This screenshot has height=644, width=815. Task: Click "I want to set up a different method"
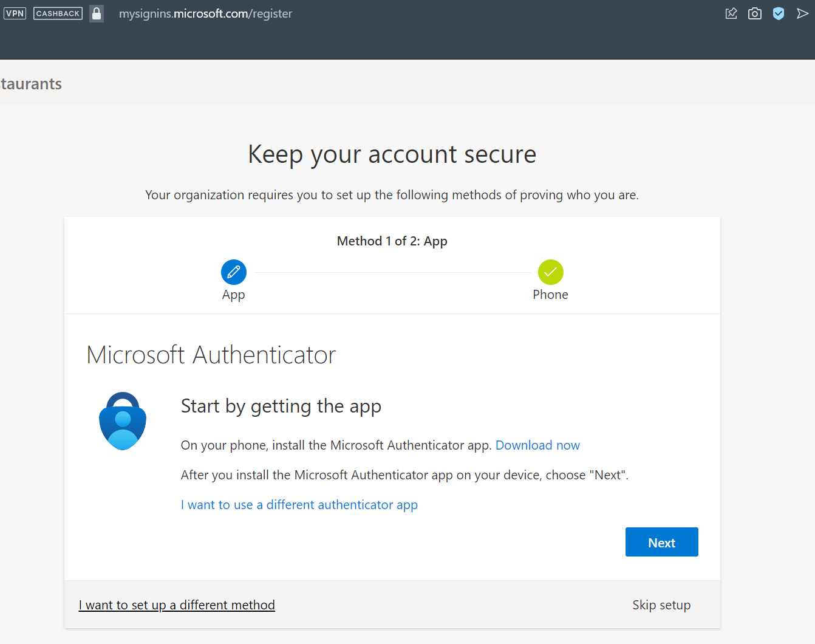click(177, 605)
